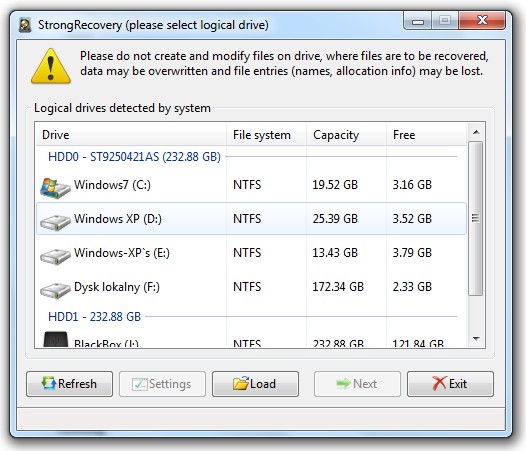Viewport: 526px width, 451px height.
Task: Click the HDD0 - ST9250421AS group header
Action: [x=134, y=157]
